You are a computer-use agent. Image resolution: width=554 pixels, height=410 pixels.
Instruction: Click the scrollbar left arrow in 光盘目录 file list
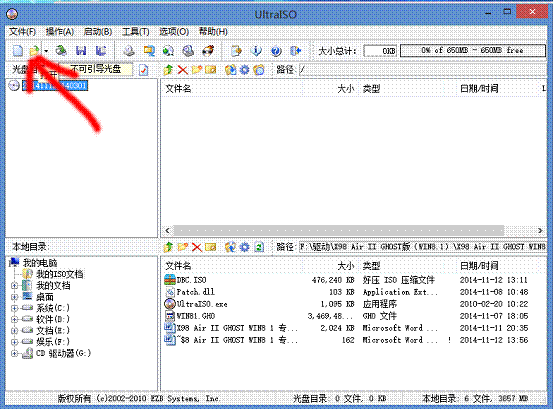167,230
